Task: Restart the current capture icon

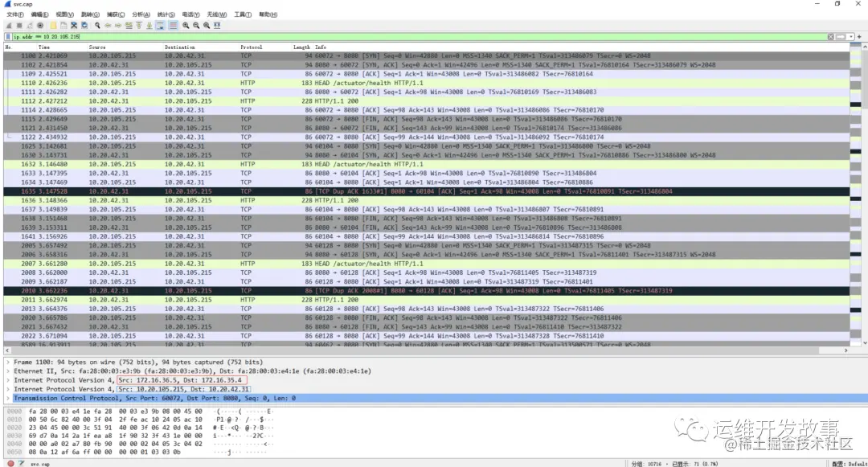Action: tap(30, 26)
